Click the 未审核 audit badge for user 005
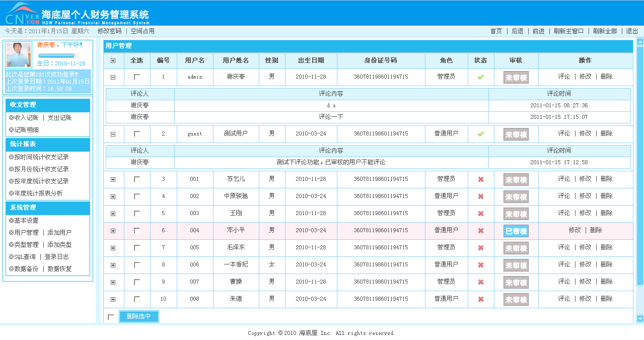This screenshot has height=340, width=644. (516, 248)
